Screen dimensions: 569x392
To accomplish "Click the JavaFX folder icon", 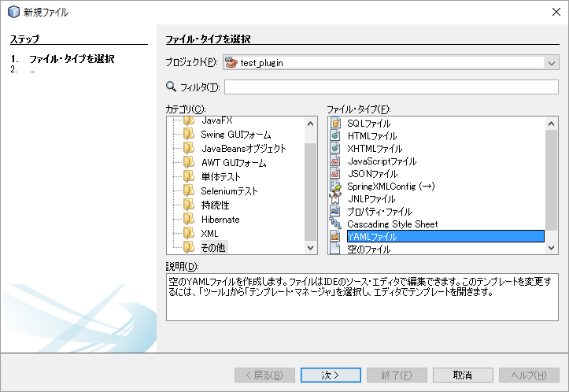I will tap(189, 120).
